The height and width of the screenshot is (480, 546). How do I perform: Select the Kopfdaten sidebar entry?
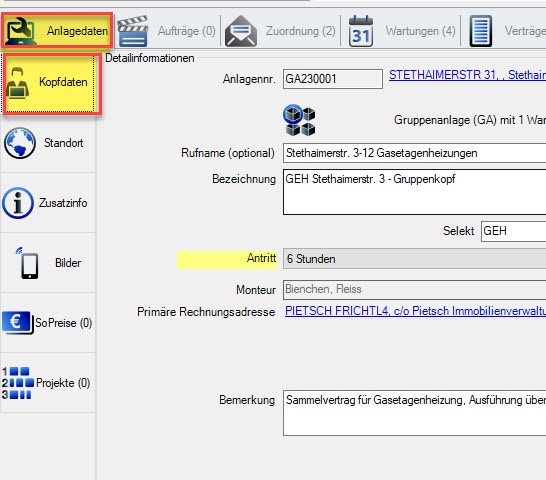(x=52, y=84)
